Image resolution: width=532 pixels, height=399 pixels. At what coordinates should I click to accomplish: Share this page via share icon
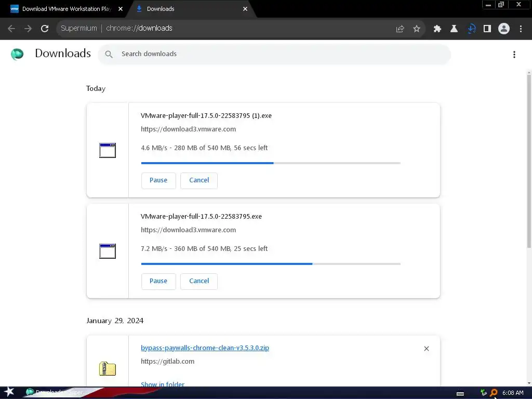[x=400, y=29]
